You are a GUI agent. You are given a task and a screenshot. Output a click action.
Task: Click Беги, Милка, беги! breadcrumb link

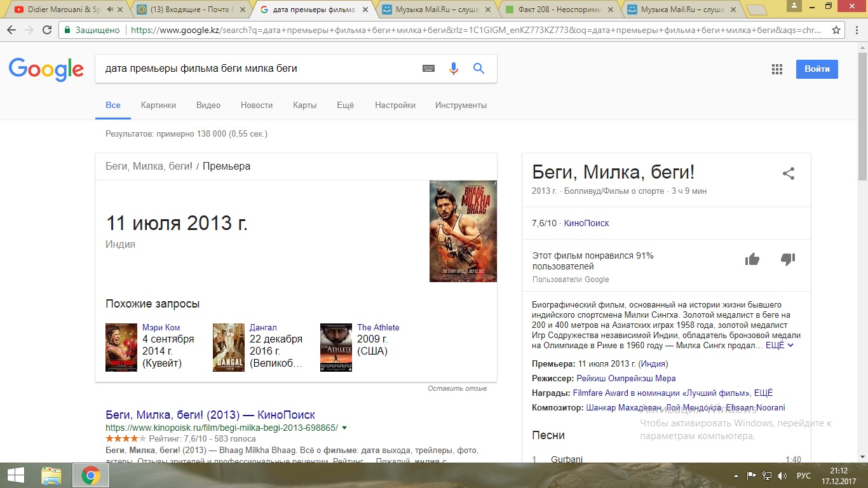click(x=149, y=166)
